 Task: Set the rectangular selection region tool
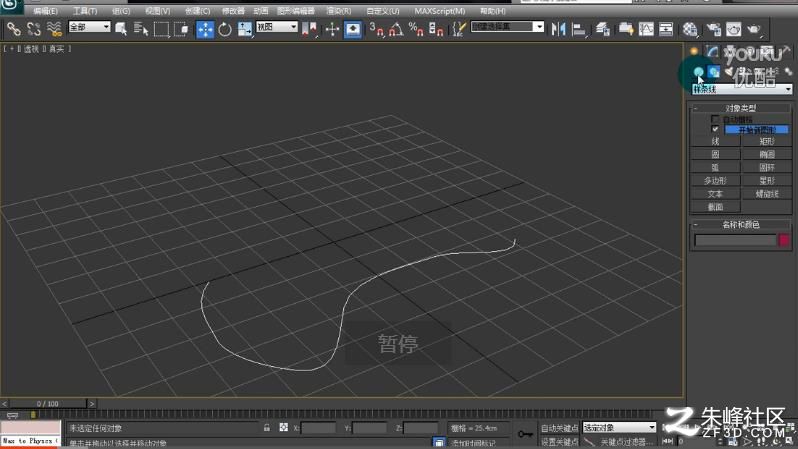click(x=161, y=29)
